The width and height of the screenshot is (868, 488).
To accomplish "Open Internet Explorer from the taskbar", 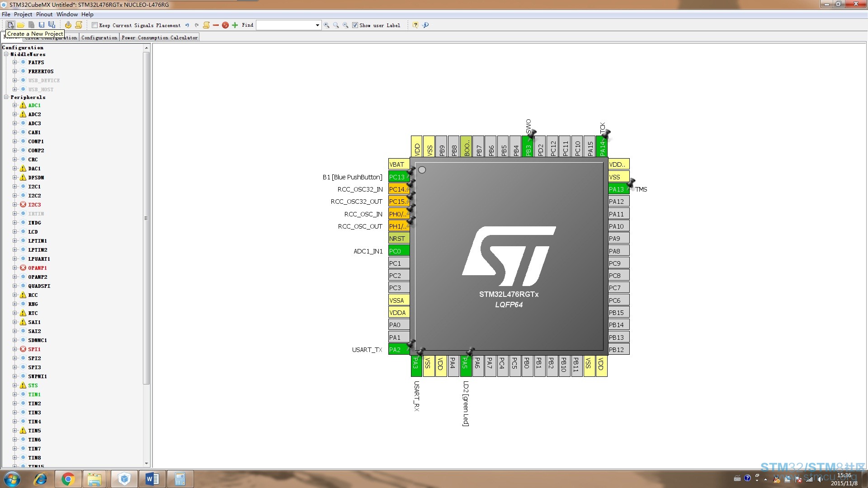I will [41, 479].
